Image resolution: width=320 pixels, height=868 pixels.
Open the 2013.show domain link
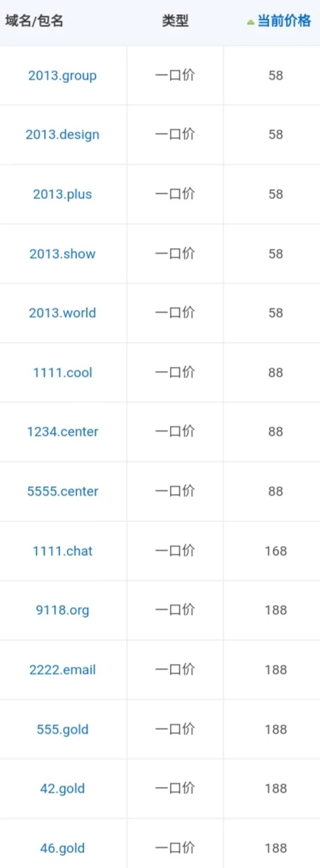click(63, 254)
